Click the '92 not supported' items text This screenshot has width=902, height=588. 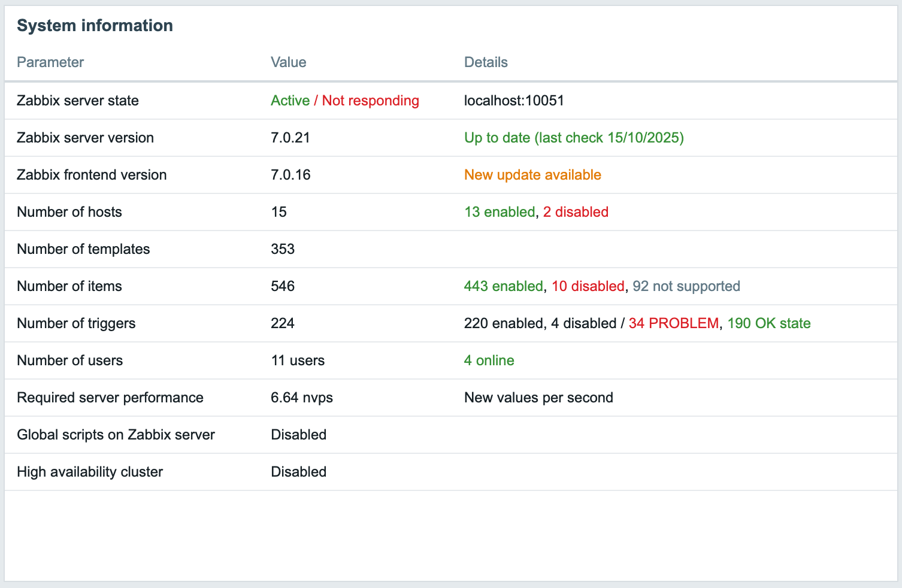686,286
